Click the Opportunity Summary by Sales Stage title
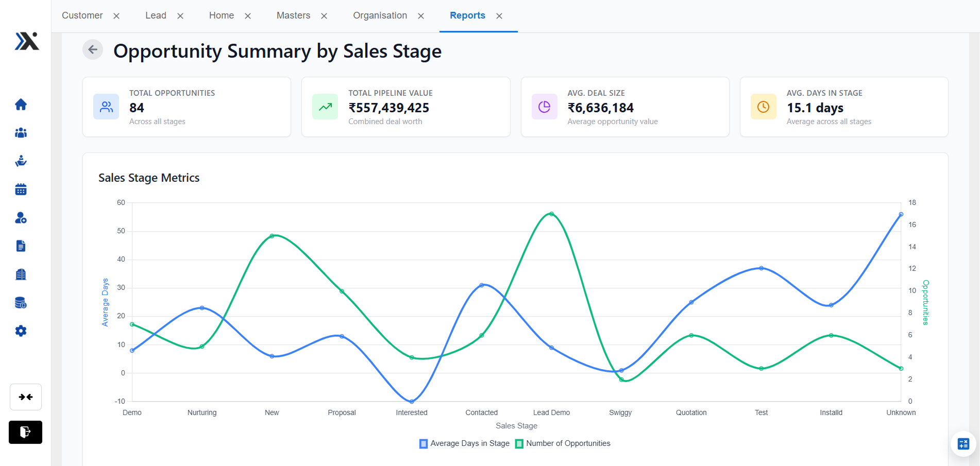The image size is (980, 466). click(x=277, y=51)
